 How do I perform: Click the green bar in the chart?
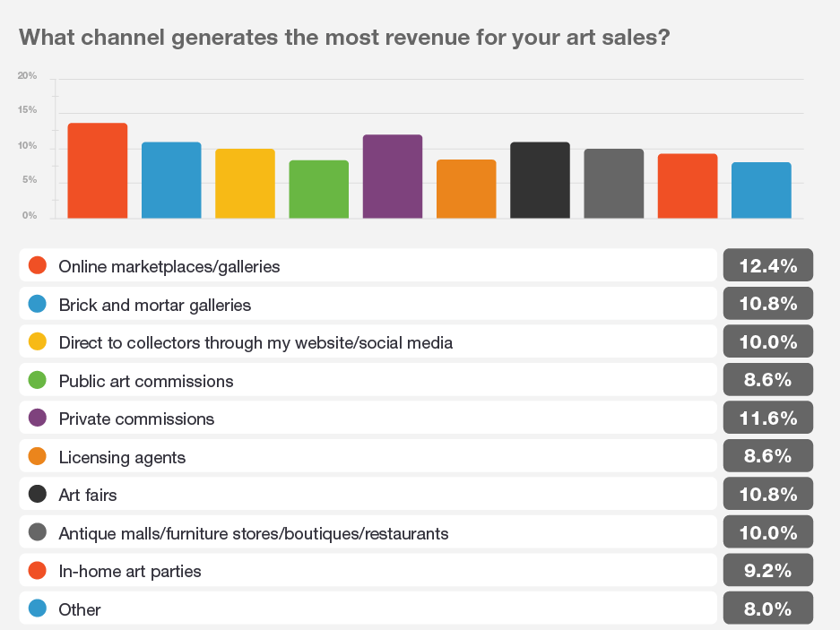pos(318,189)
